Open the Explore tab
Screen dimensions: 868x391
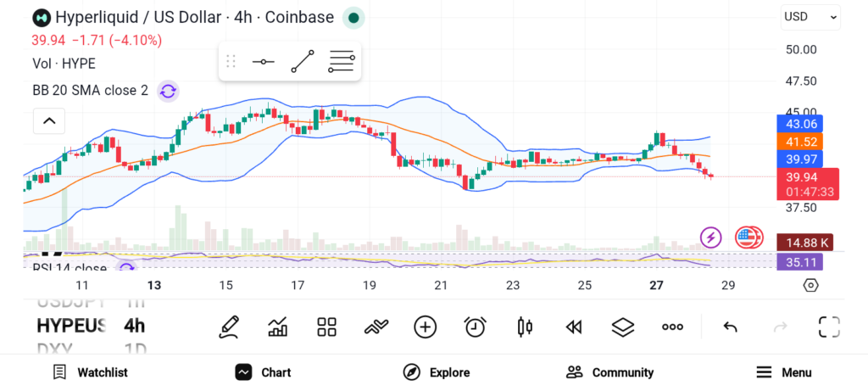436,372
